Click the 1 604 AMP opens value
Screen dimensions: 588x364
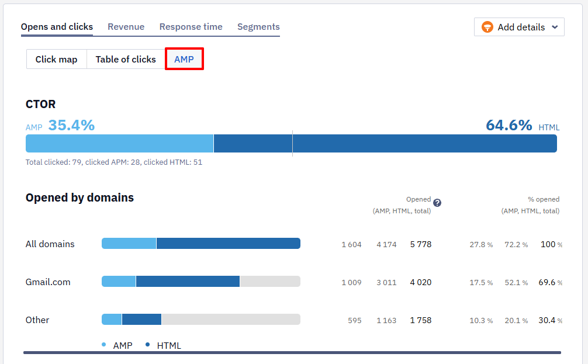pyautogui.click(x=351, y=244)
